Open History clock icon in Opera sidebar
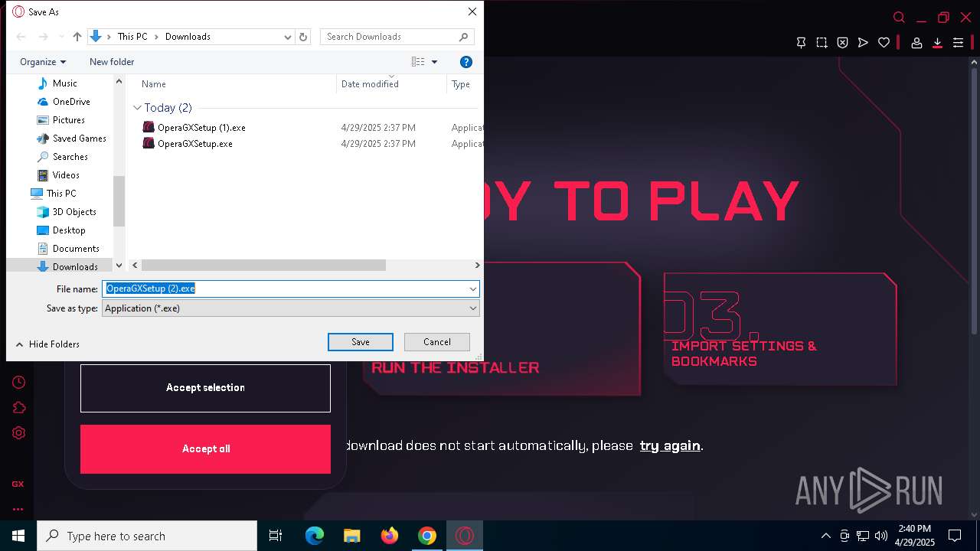980x551 pixels. point(18,382)
